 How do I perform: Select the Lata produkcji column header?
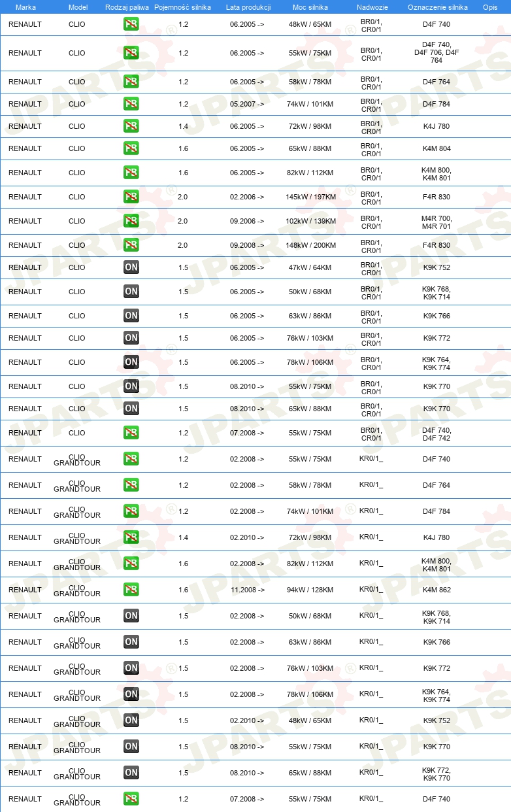[248, 7]
